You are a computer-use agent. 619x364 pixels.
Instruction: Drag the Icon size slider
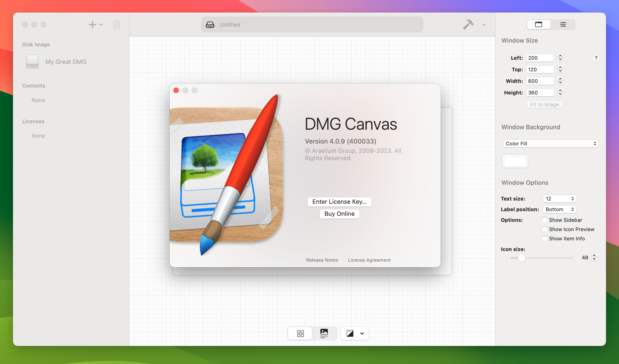(x=520, y=257)
